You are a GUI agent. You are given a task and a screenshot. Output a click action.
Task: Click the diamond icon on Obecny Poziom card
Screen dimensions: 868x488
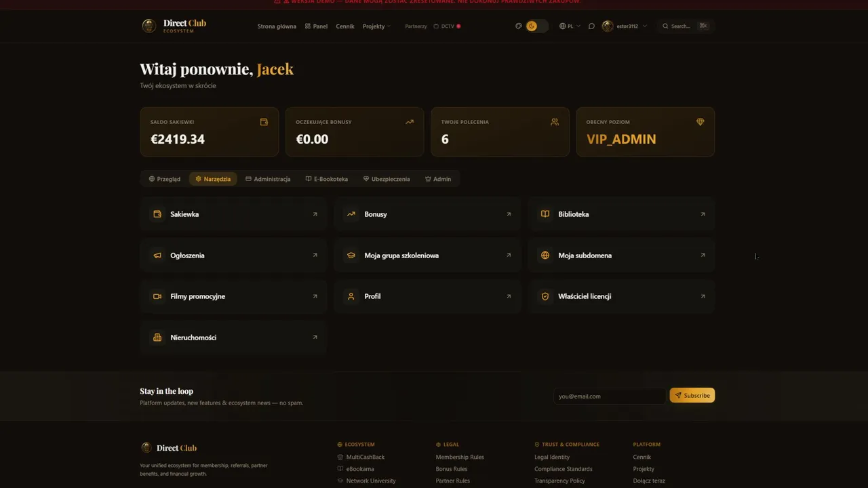pos(701,122)
